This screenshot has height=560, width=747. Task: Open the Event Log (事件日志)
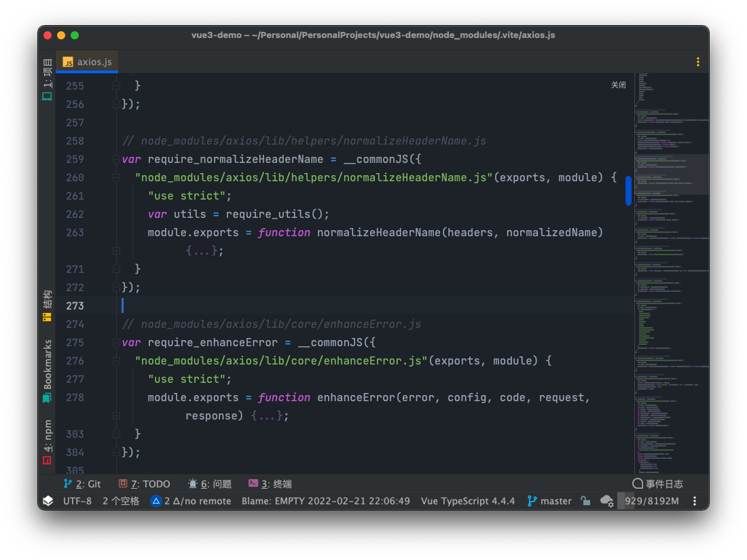[657, 484]
